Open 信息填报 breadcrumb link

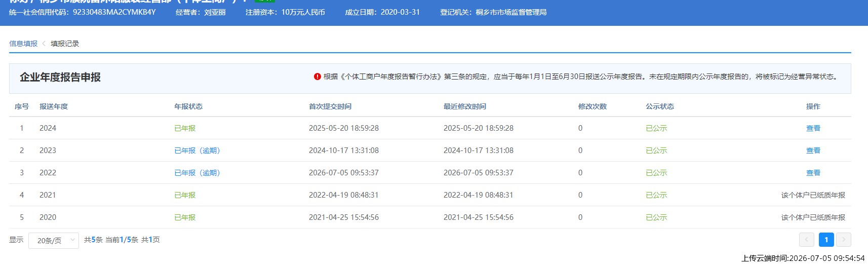click(23, 44)
